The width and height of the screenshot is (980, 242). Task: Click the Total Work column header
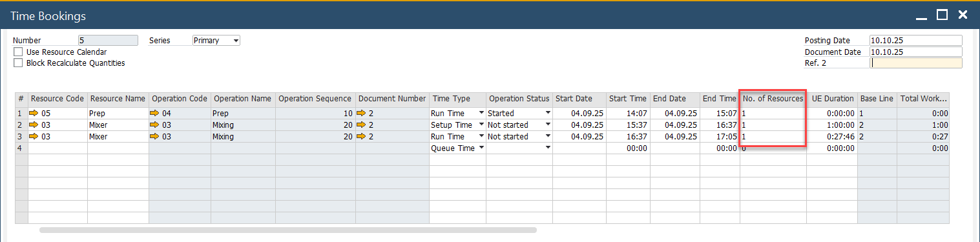[x=923, y=99]
